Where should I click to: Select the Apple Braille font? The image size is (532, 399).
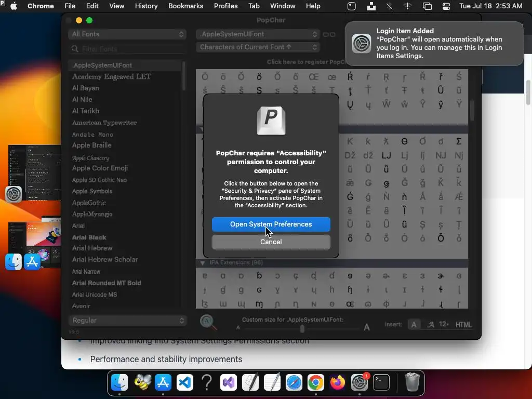coord(91,145)
